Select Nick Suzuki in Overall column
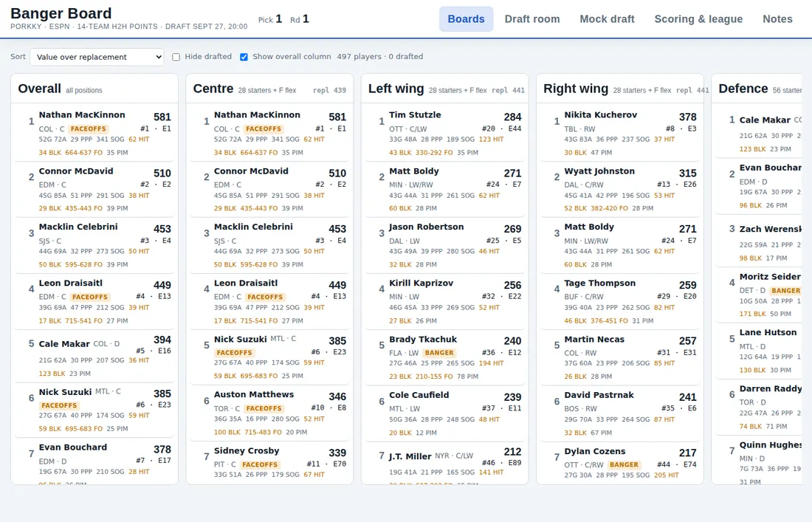This screenshot has height=522, width=812. pyautogui.click(x=94, y=410)
